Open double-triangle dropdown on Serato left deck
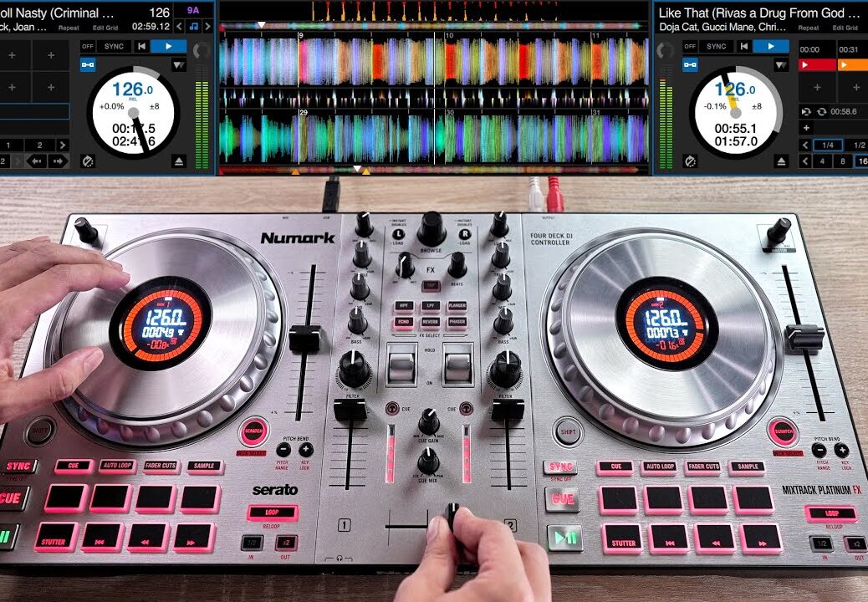Viewport: 868px width, 602px height. tap(179, 65)
